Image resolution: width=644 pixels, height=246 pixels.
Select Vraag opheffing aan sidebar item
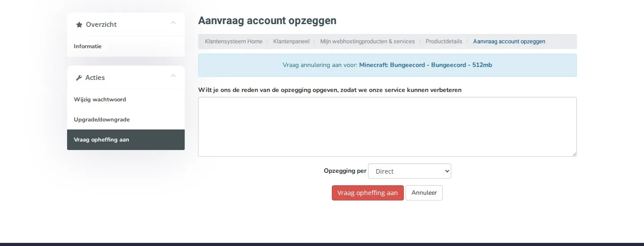tap(126, 140)
